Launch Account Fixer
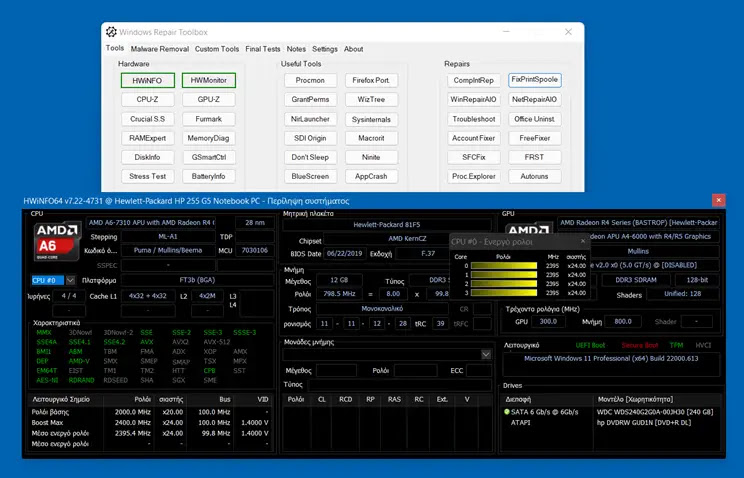The width and height of the screenshot is (744, 478). (474, 138)
